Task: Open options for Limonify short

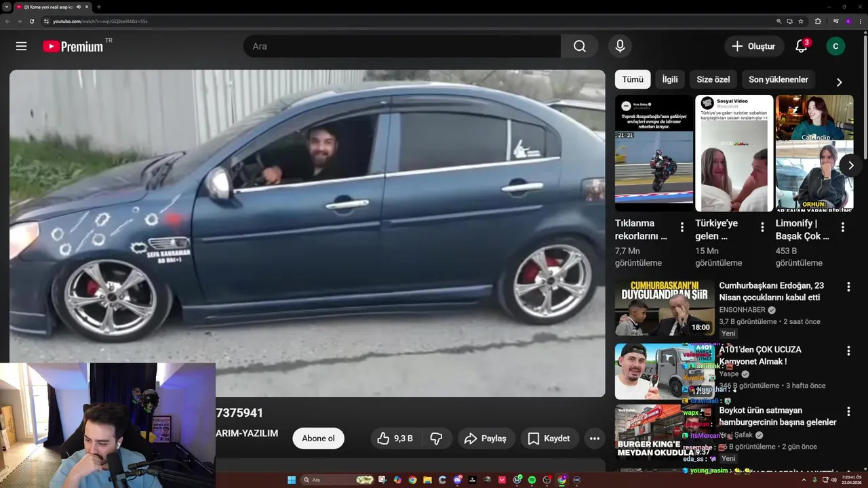Action: 842,227
